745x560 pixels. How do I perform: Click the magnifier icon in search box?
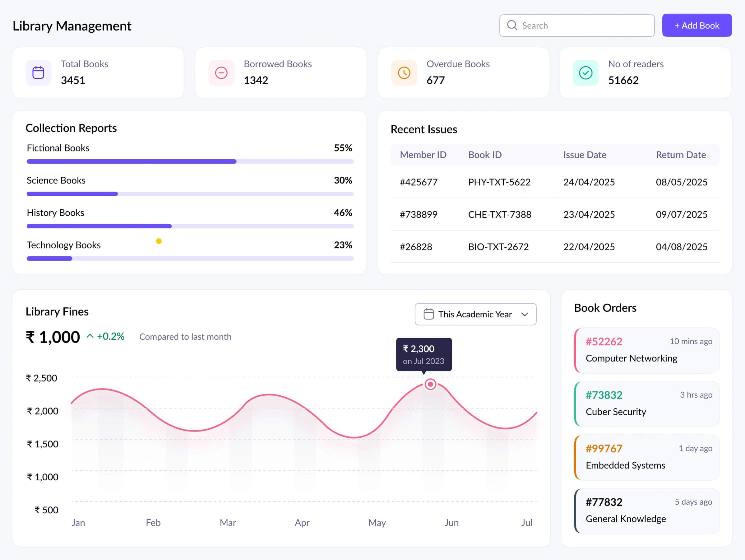click(x=512, y=25)
